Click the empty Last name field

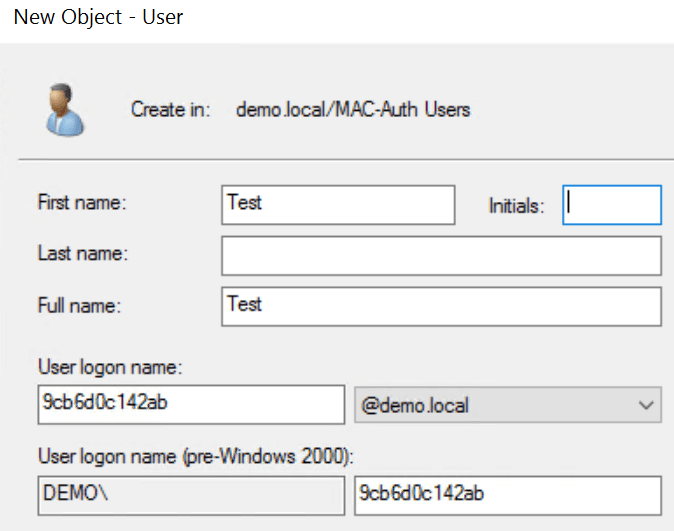click(441, 256)
